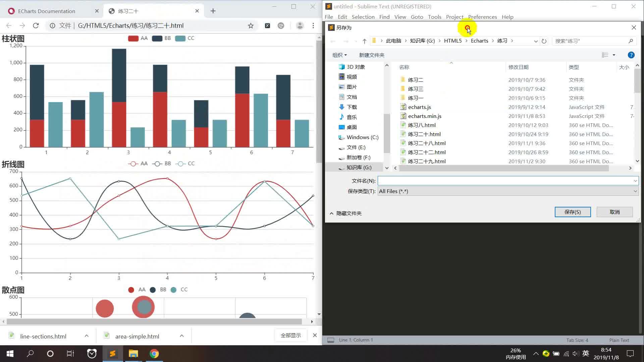Screen dimensions: 644x362
Task: Bookmark this page with star icon
Action: pos(251,26)
